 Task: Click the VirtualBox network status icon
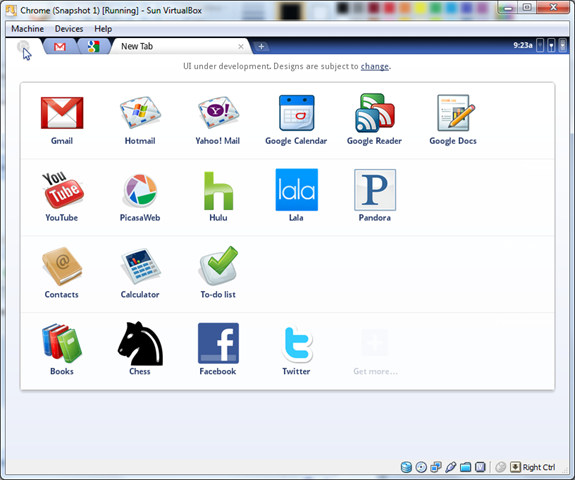436,467
